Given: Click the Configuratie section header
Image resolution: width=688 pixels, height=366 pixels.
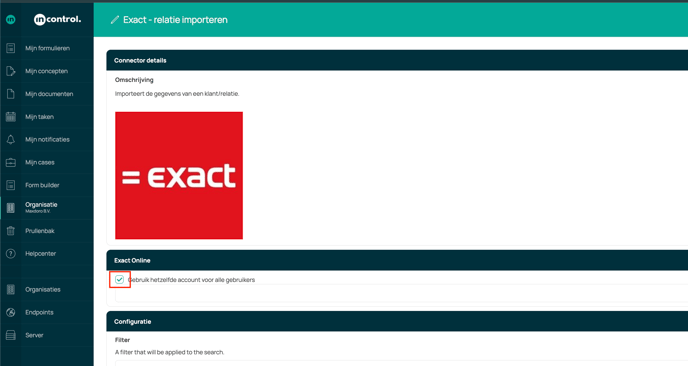Looking at the screenshot, I should (397, 322).
